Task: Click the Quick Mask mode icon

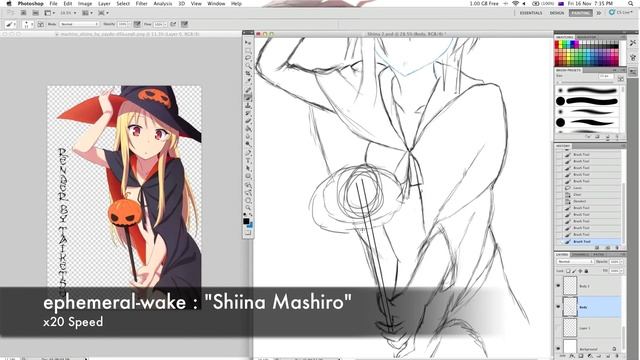Action: 248,233
